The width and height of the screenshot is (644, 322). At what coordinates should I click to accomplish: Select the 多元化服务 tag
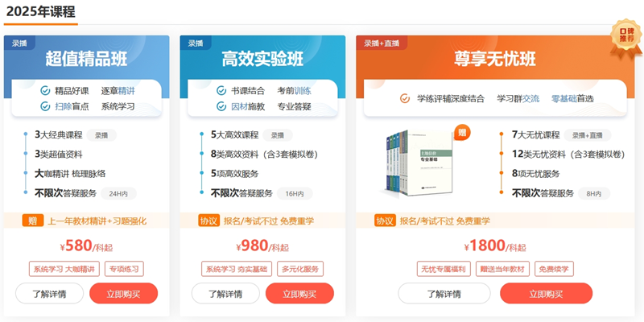299,269
